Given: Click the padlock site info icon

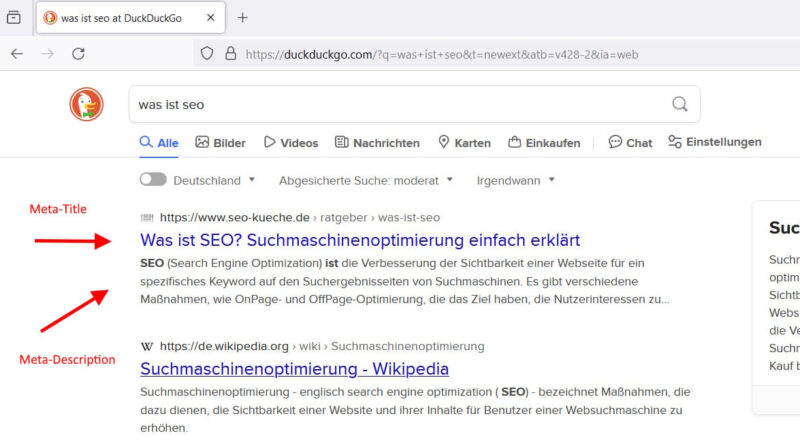Looking at the screenshot, I should tap(231, 54).
